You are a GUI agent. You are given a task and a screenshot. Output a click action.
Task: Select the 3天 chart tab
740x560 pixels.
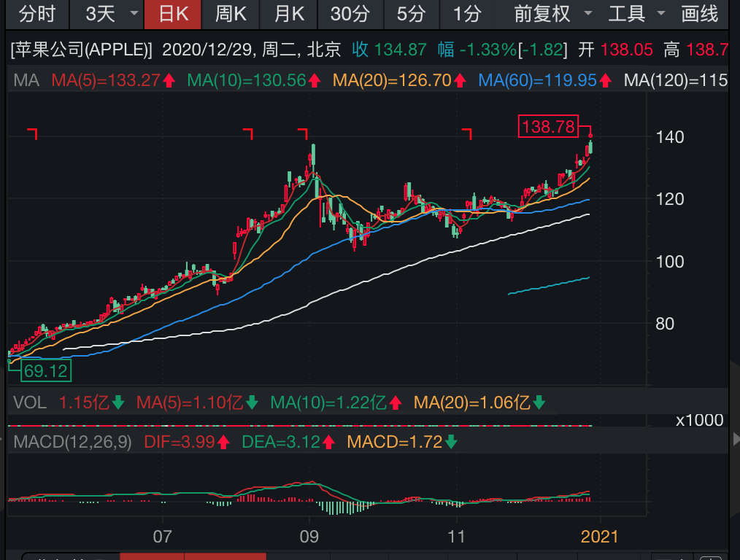(x=100, y=14)
